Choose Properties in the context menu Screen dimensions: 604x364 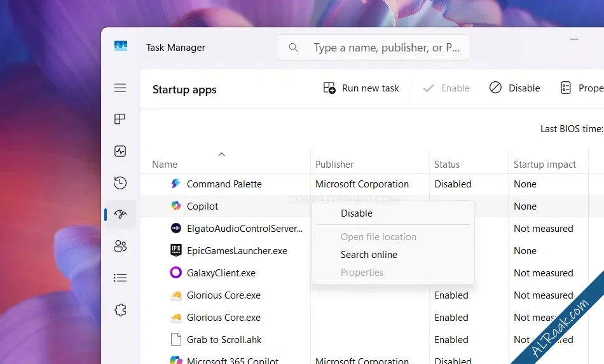click(x=394, y=272)
